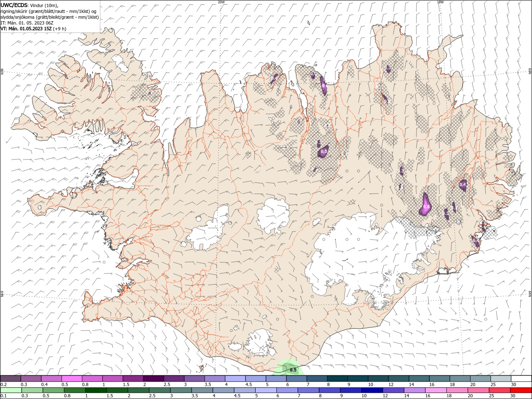532x399 pixels.
Task: Pick the upper legend dark purple swatch starting at 2
Action: [x=153, y=379]
